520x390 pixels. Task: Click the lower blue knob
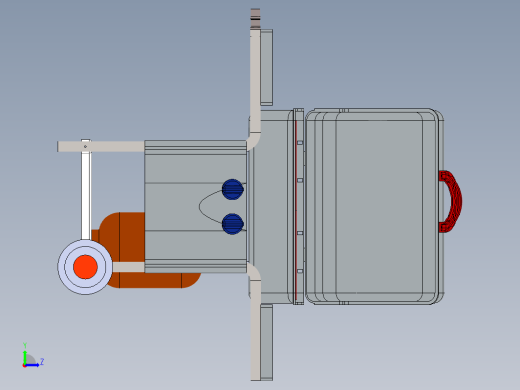point(233,224)
